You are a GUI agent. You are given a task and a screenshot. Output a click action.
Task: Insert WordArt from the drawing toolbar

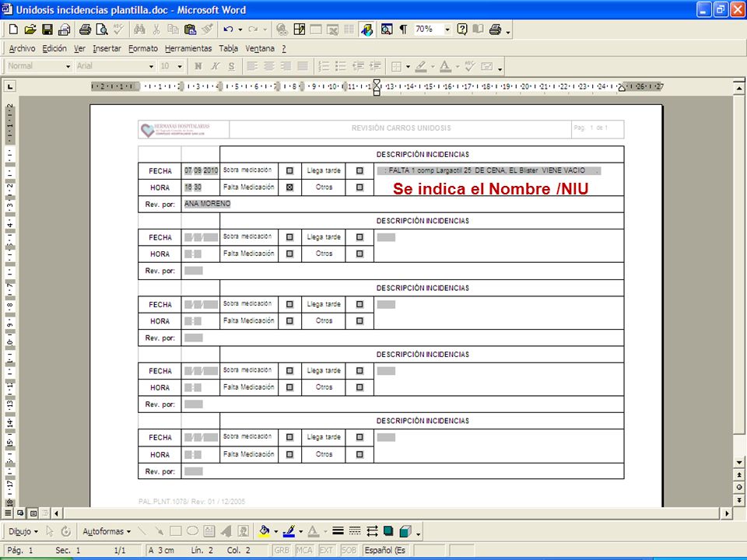pyautogui.click(x=226, y=531)
